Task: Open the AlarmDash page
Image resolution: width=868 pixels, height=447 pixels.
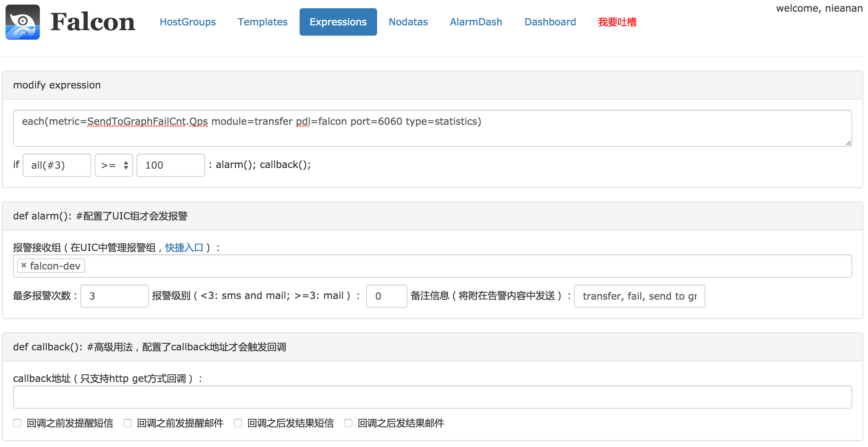Action: click(476, 22)
